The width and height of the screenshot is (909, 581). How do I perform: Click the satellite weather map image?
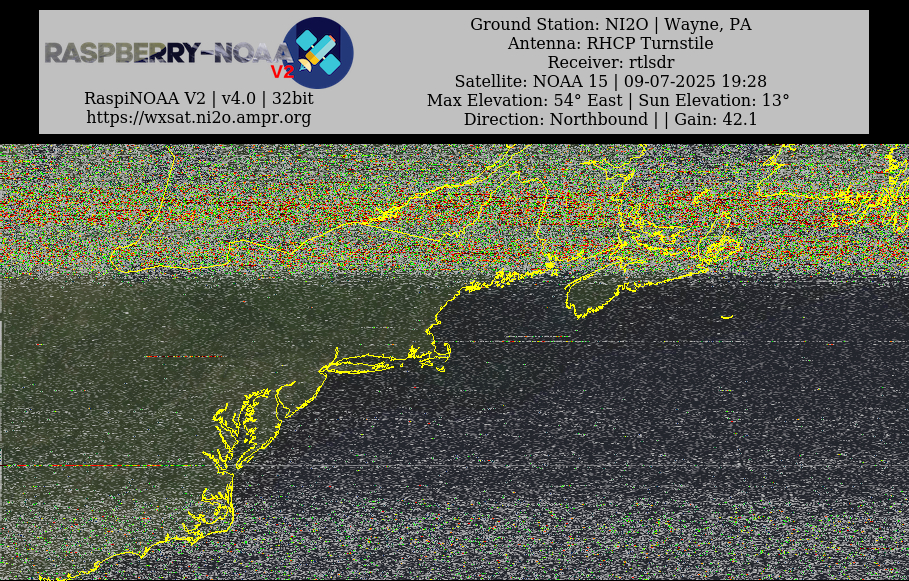(454, 362)
